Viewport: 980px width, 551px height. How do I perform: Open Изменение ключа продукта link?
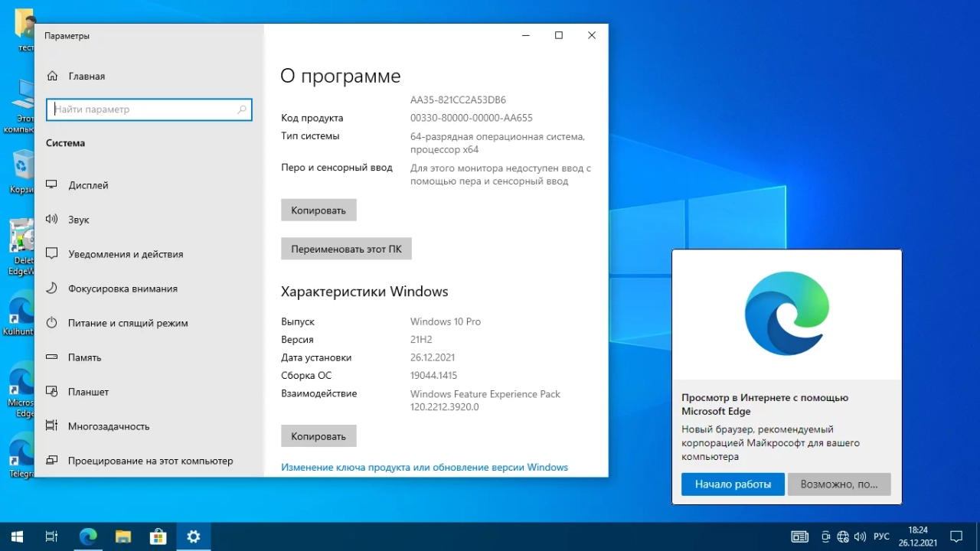[424, 467]
